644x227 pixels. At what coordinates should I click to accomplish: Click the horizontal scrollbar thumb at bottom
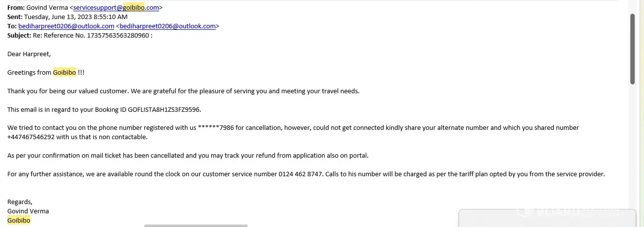pos(196,226)
